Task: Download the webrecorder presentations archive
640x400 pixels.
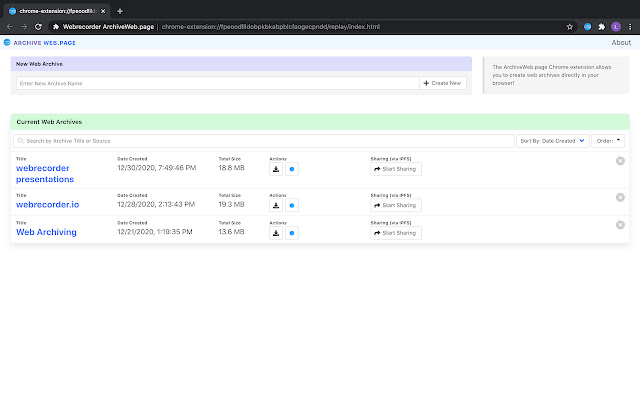Action: pyautogui.click(x=276, y=170)
